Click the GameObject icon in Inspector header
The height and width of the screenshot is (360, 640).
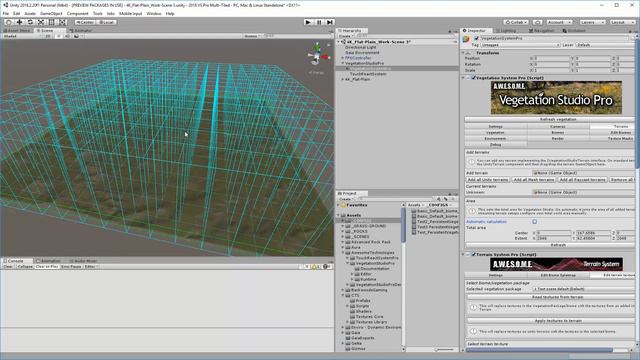tap(466, 39)
